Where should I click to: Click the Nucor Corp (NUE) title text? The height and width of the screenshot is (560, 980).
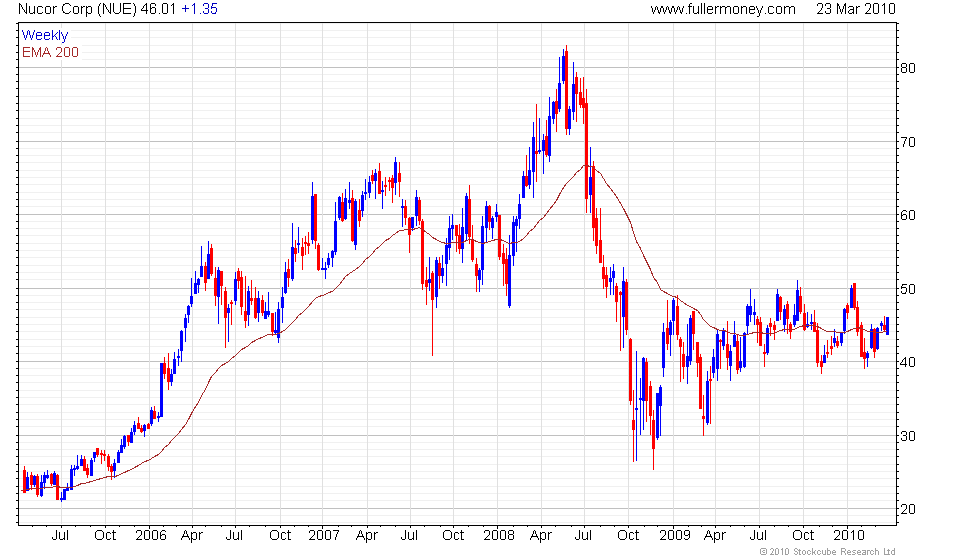pos(78,9)
